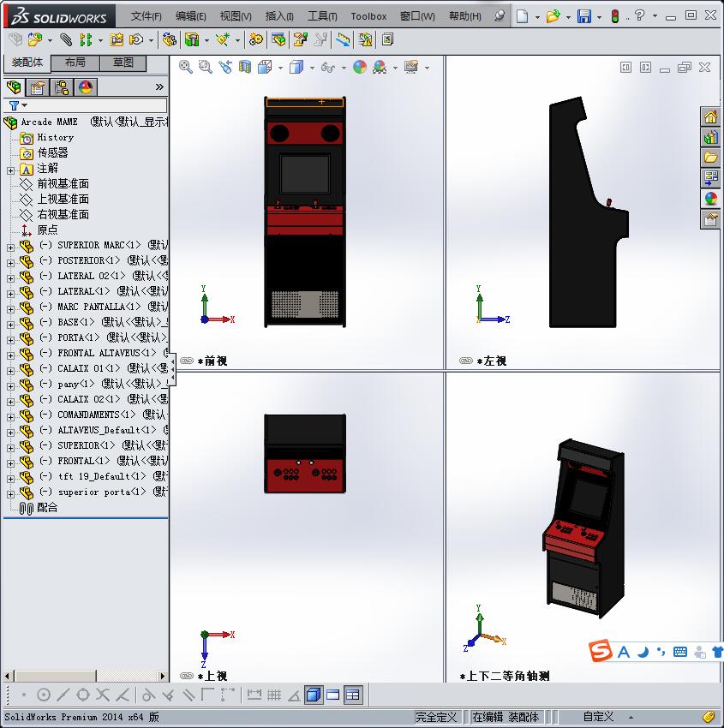Screen dimensions: 724x728
Task: Click the Help question mark button
Action: 639,15
